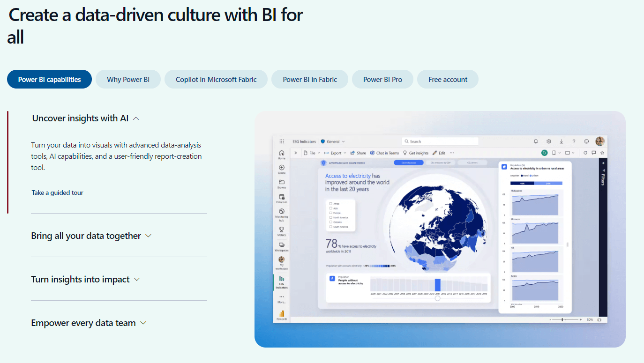Click the Take a guided tour link

[57, 193]
